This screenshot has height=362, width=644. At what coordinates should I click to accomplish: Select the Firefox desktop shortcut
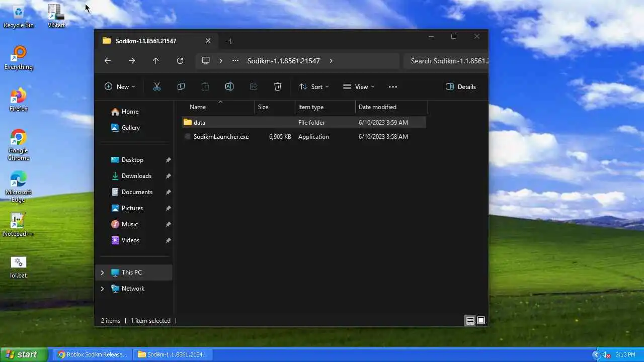coord(19,100)
